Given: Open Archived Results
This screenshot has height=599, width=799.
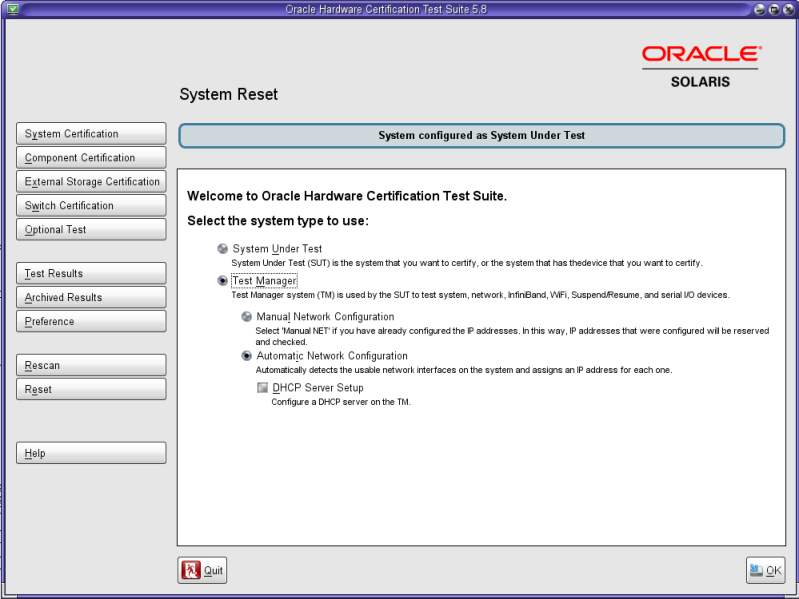Looking at the screenshot, I should pyautogui.click(x=91, y=297).
